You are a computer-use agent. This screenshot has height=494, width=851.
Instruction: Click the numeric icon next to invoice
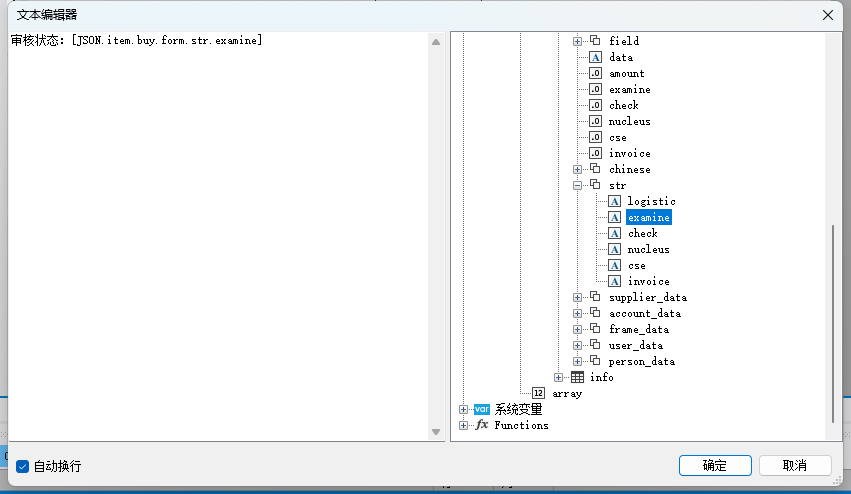(x=595, y=153)
